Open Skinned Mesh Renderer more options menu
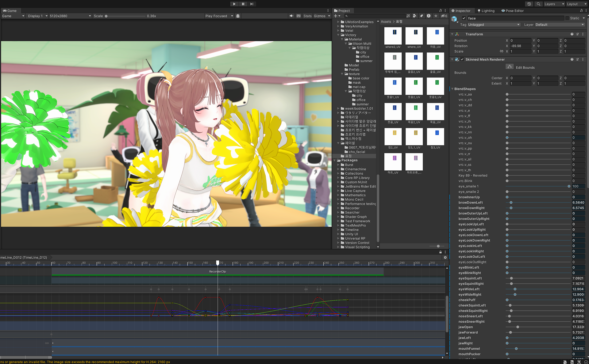Image resolution: width=589 pixels, height=364 pixels. click(x=583, y=59)
